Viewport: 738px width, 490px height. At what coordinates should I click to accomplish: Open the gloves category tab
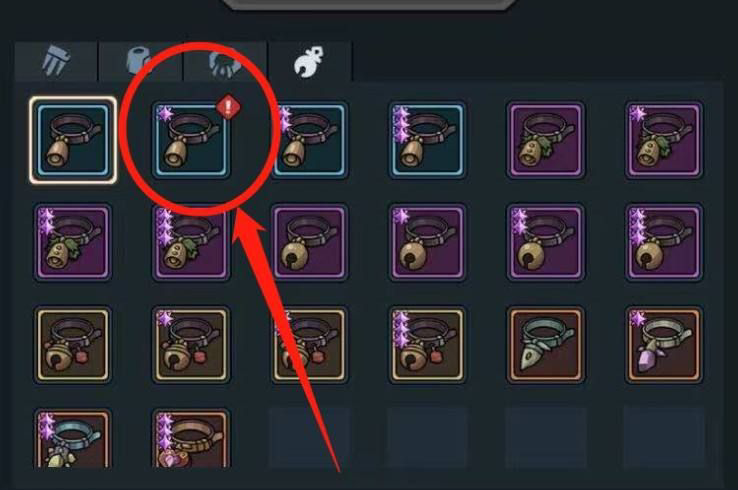[225, 62]
